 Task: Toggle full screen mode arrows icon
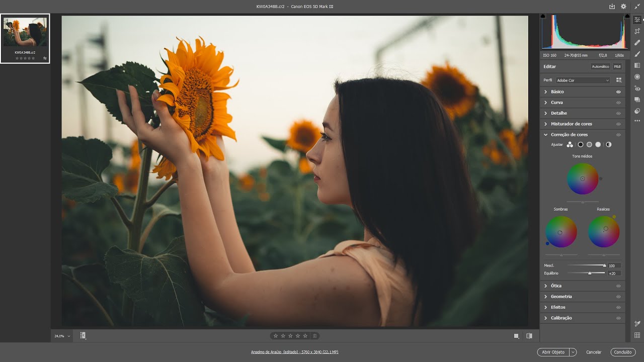pos(637,7)
